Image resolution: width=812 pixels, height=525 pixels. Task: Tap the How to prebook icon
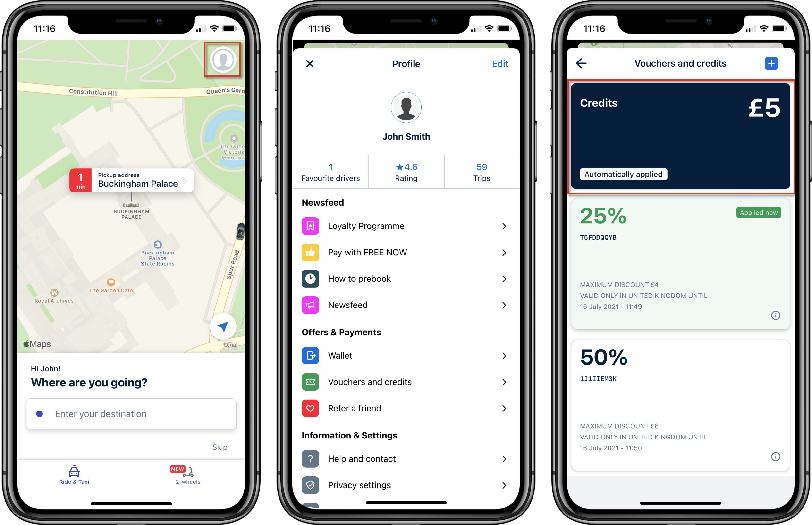pyautogui.click(x=312, y=277)
